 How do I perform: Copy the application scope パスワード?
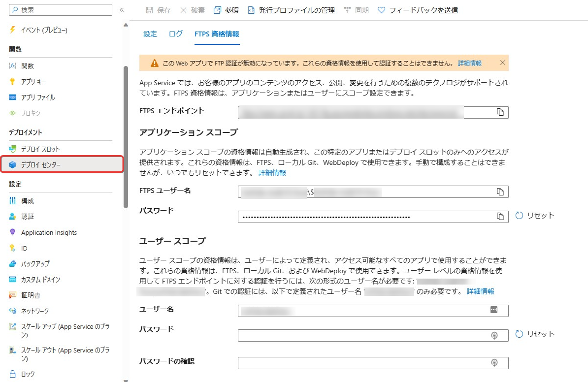click(501, 217)
